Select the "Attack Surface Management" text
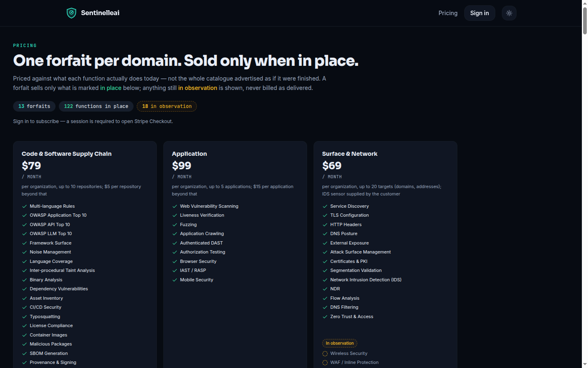 pyautogui.click(x=361, y=252)
